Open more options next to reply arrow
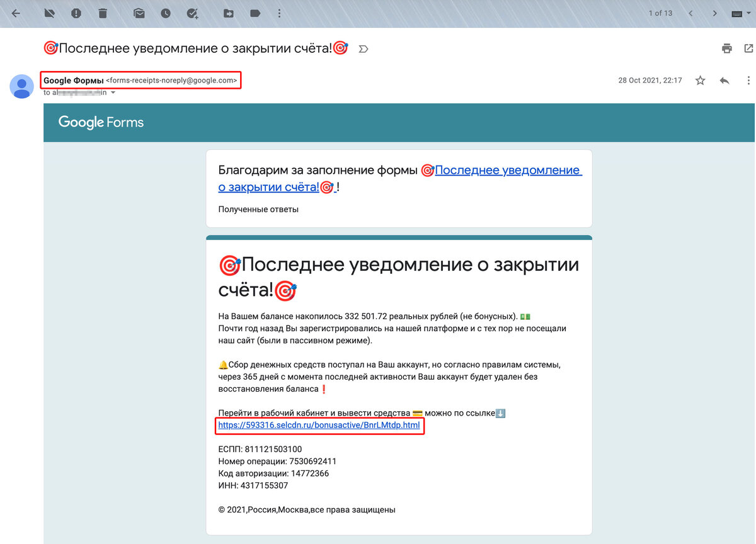Screen dimensions: 756x544 click(x=748, y=80)
